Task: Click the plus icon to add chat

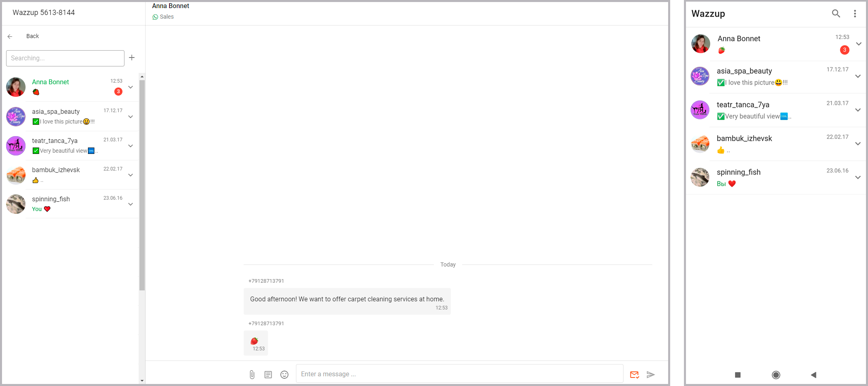Action: [x=132, y=58]
